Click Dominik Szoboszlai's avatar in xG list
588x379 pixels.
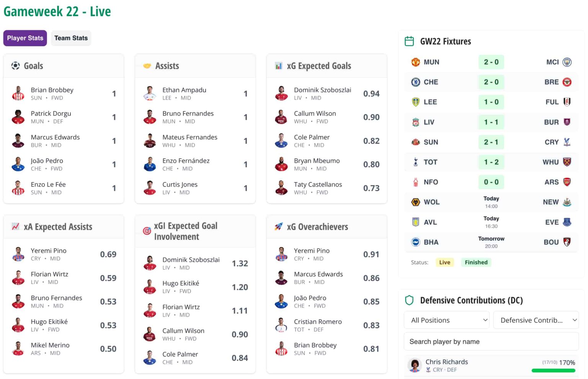pyautogui.click(x=281, y=94)
